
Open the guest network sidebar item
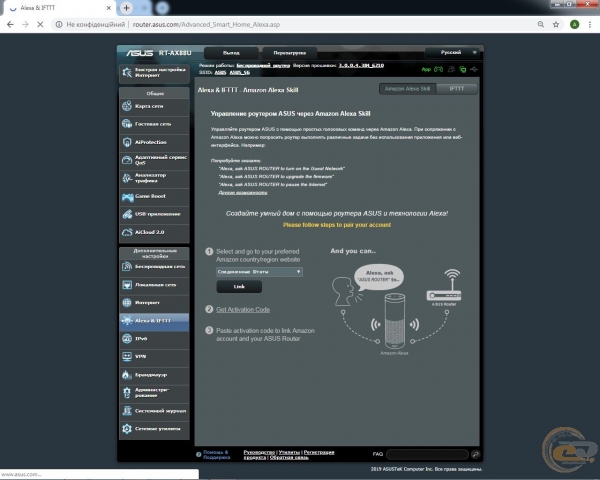[154, 124]
